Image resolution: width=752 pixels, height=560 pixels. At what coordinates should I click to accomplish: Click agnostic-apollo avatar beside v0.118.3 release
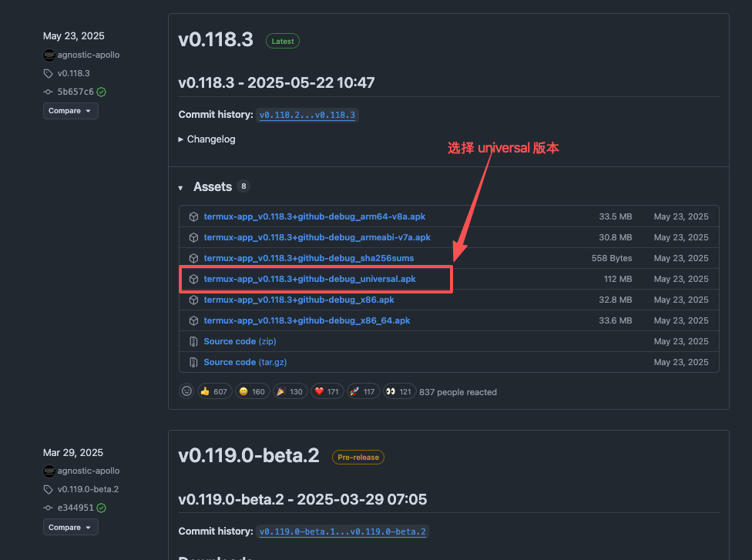click(x=49, y=55)
